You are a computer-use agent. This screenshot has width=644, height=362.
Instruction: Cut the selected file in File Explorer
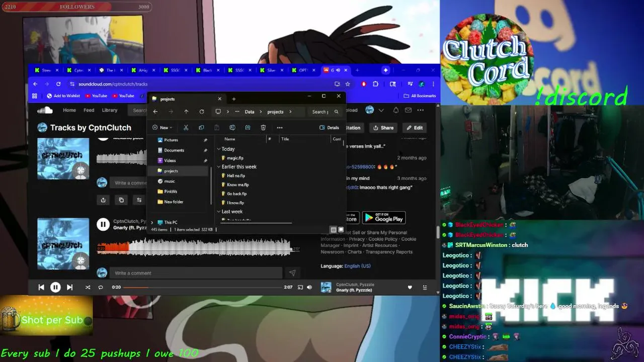click(x=186, y=128)
